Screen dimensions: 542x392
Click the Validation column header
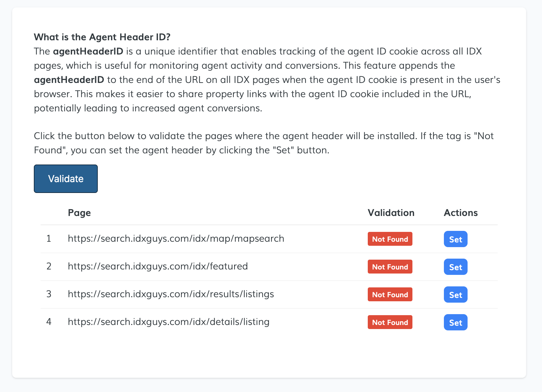(x=391, y=213)
